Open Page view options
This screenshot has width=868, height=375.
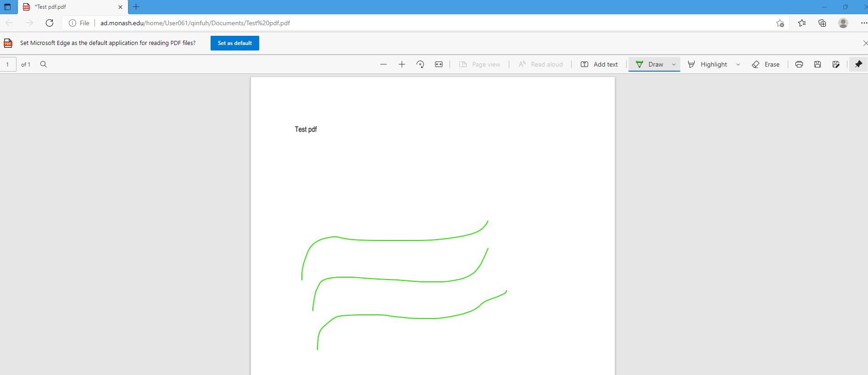(x=480, y=64)
